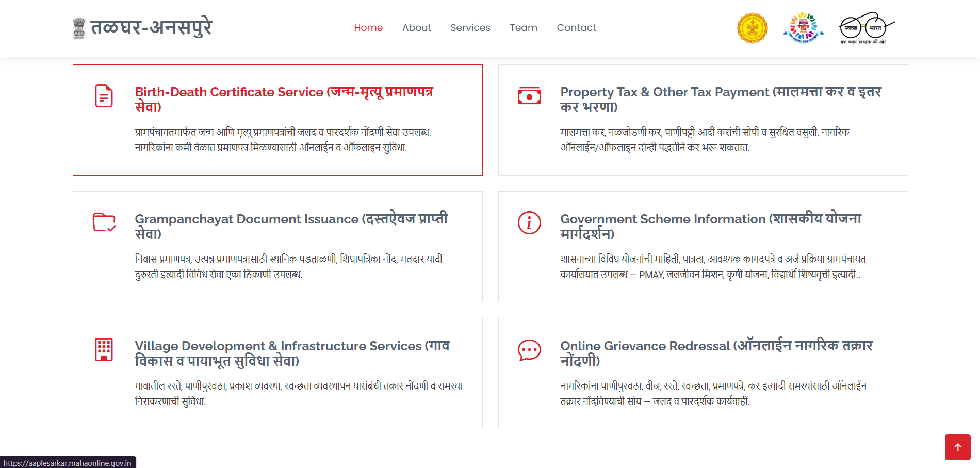Click the Swachh Bharat spectacles logo
Image resolution: width=980 pixels, height=468 pixels.
[x=867, y=28]
